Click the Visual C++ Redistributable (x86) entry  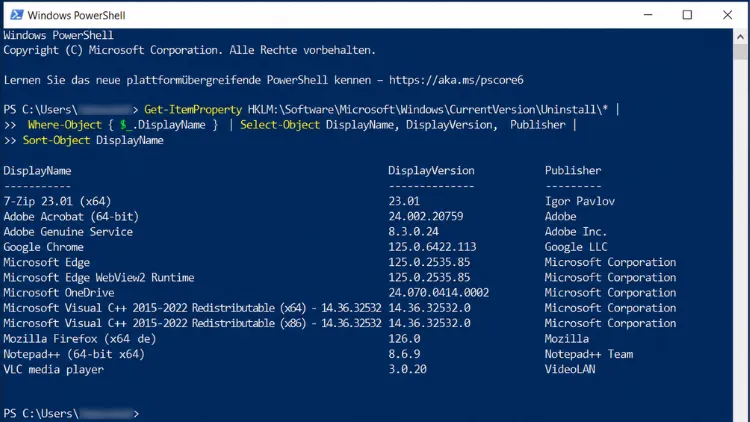click(x=192, y=323)
